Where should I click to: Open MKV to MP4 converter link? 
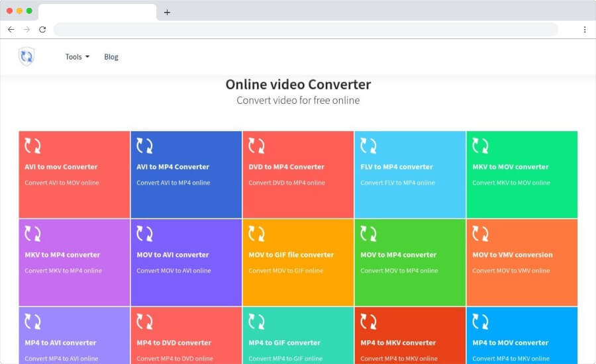(x=62, y=255)
